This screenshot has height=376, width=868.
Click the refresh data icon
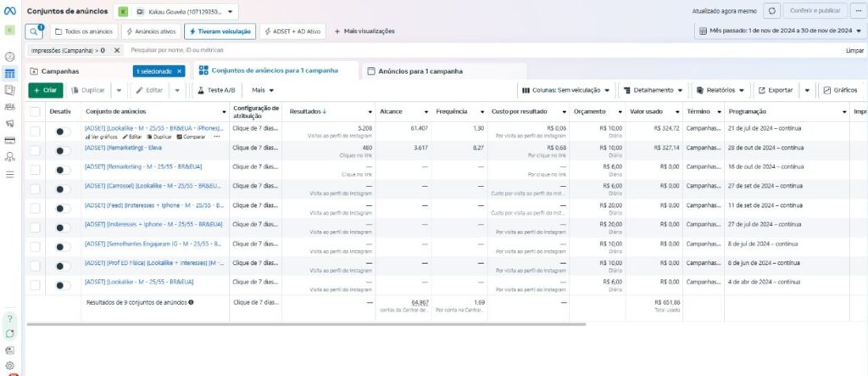[x=771, y=10]
